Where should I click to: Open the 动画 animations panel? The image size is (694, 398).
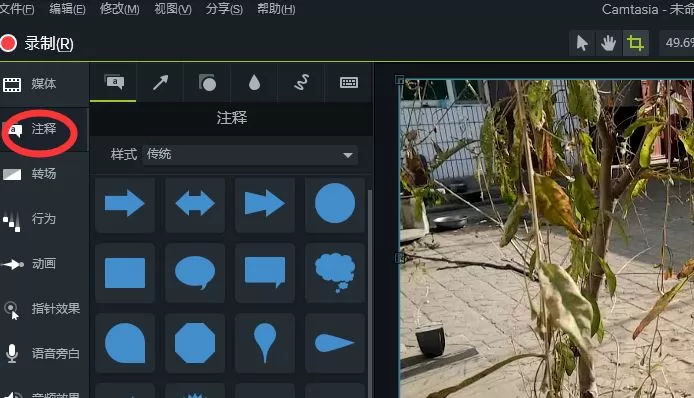tap(43, 264)
